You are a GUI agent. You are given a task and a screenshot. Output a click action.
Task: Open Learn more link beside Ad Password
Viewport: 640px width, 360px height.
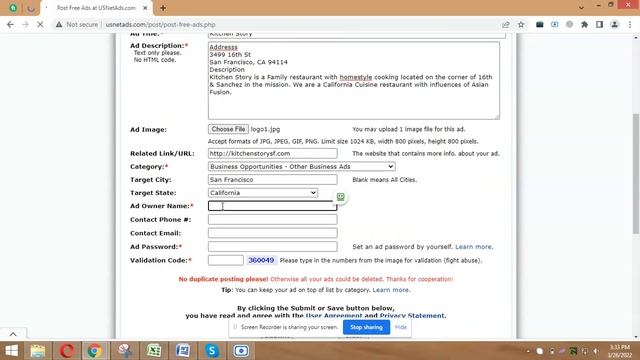click(473, 247)
